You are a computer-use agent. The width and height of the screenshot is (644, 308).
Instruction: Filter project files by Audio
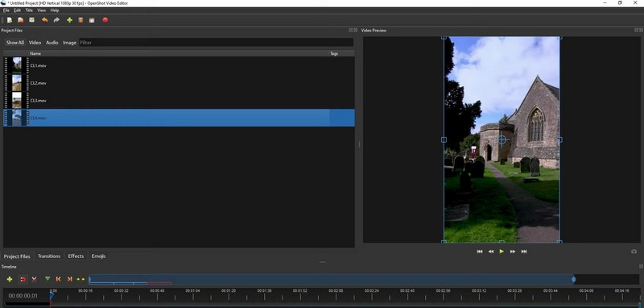click(x=52, y=43)
